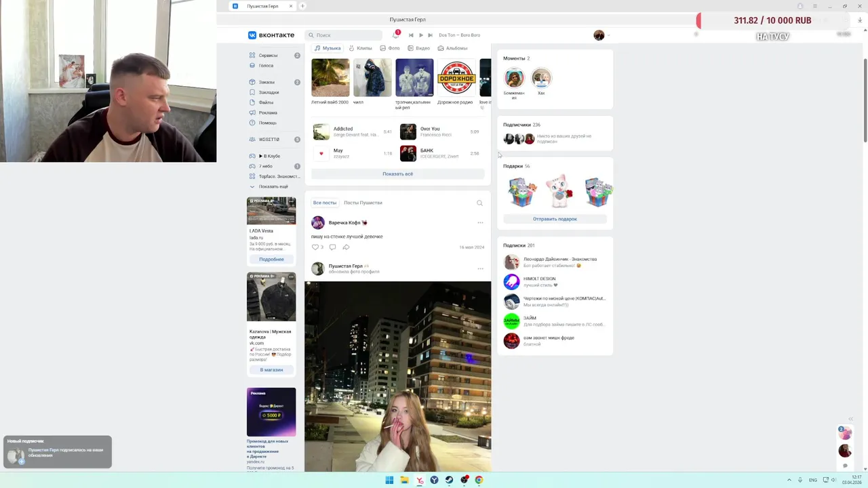The height and width of the screenshot is (488, 868).
Task: Open Реклама in the left sidebar
Action: tap(274, 113)
